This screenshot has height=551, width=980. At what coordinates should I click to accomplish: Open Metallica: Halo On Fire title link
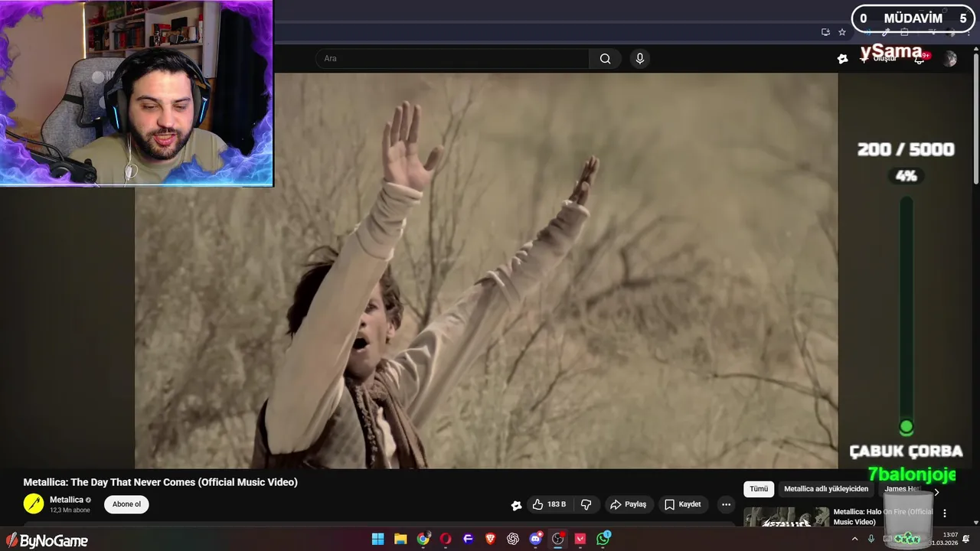(883, 517)
